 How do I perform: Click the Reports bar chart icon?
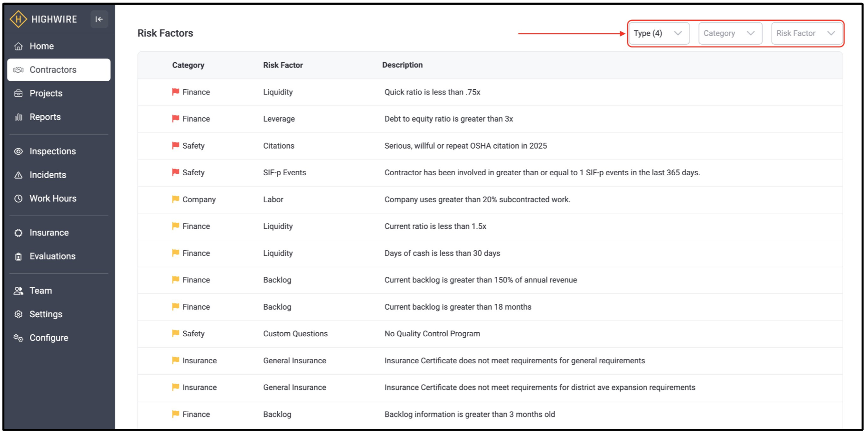19,117
